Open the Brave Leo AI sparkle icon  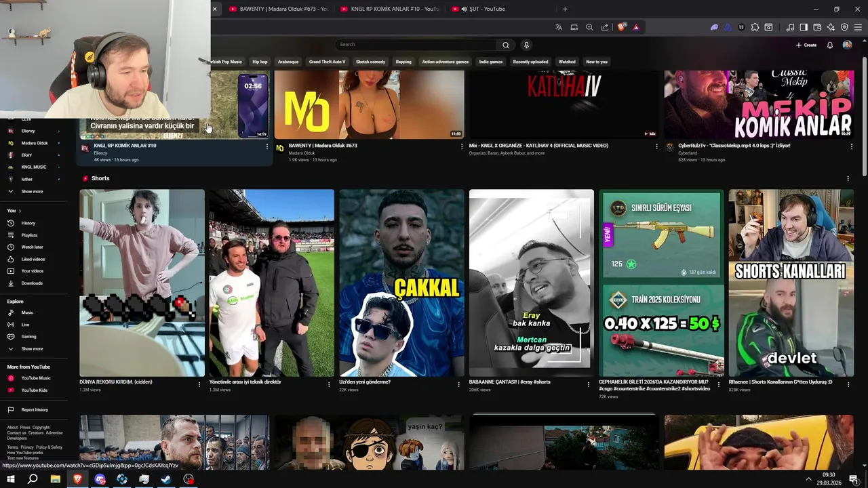tap(831, 27)
